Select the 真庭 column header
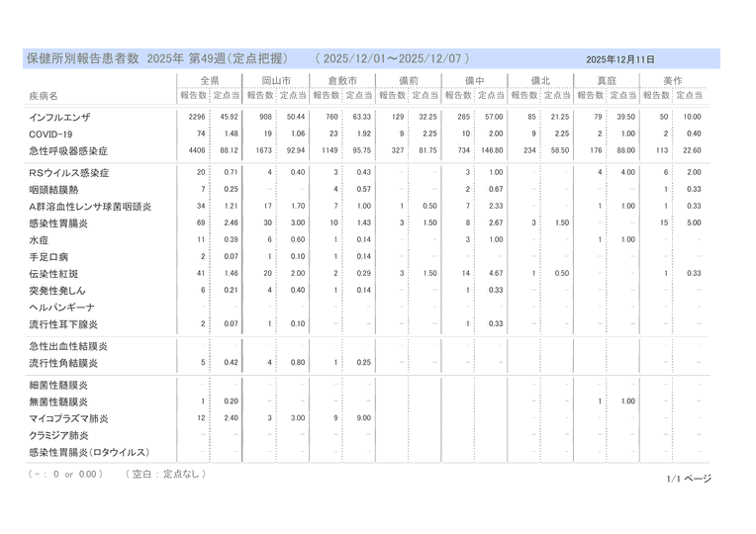The width and height of the screenshot is (756, 534). [x=607, y=80]
